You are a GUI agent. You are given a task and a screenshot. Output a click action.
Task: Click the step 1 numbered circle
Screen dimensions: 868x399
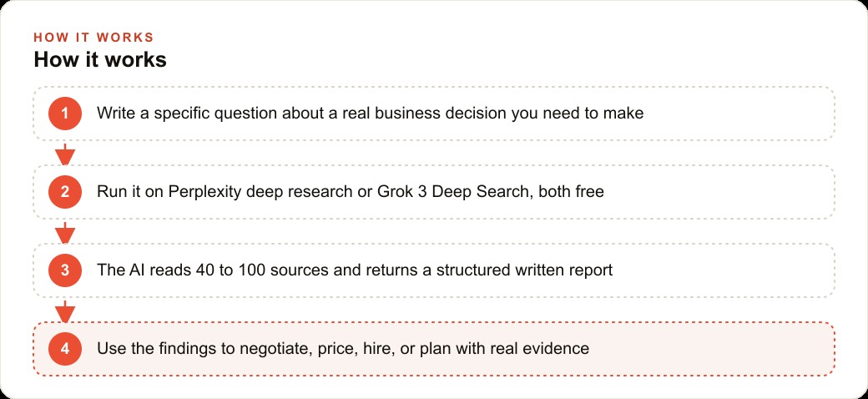pyautogui.click(x=65, y=114)
